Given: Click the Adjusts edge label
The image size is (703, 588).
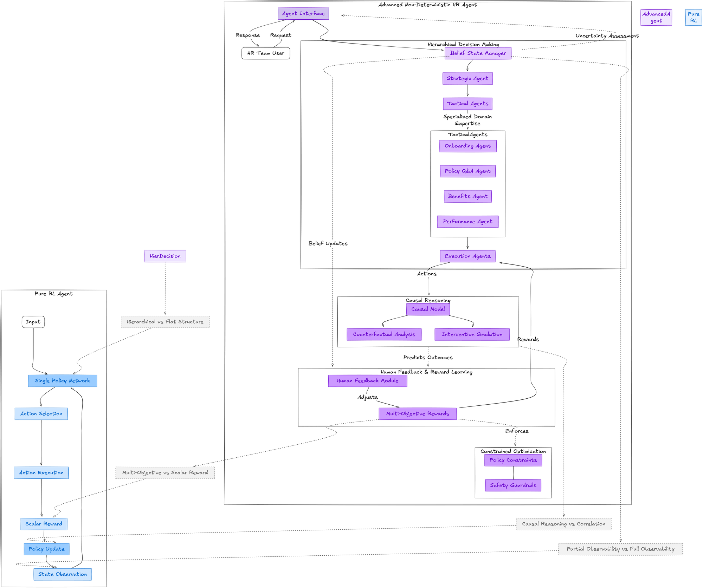Looking at the screenshot, I should coord(368,397).
